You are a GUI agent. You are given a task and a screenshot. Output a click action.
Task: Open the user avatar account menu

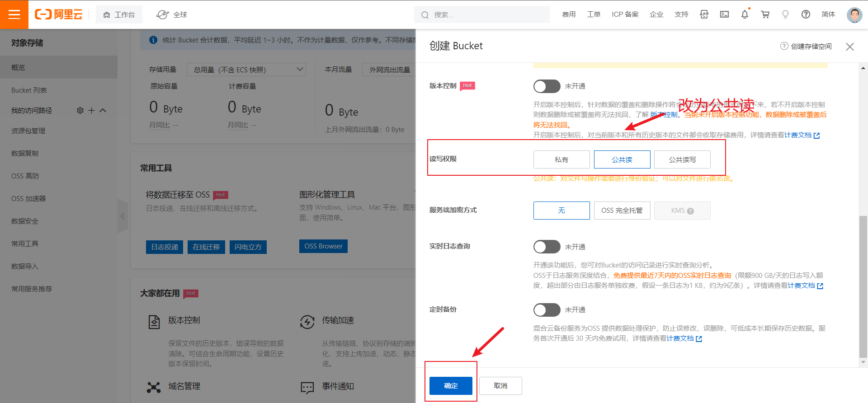pos(854,15)
